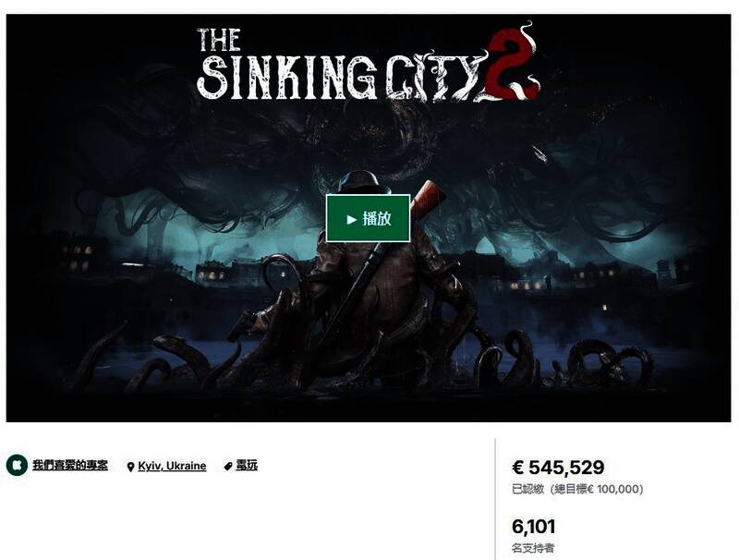Open the Kyiv, Ukraine location link
739x560 pixels.
point(172,466)
